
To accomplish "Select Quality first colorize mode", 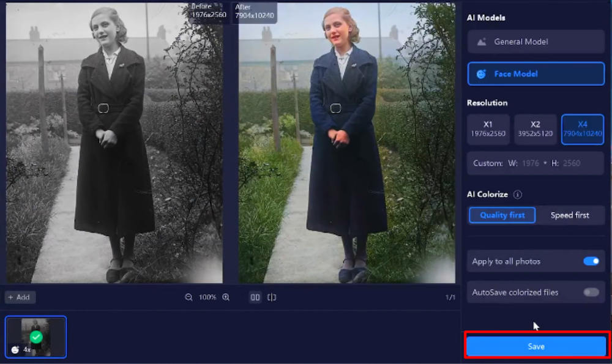I will [x=502, y=215].
